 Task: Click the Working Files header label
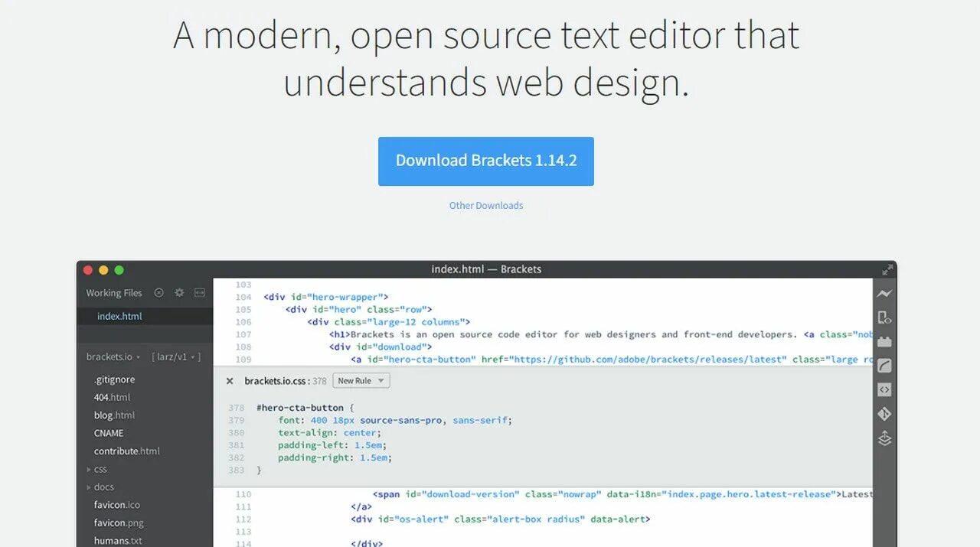pos(114,292)
